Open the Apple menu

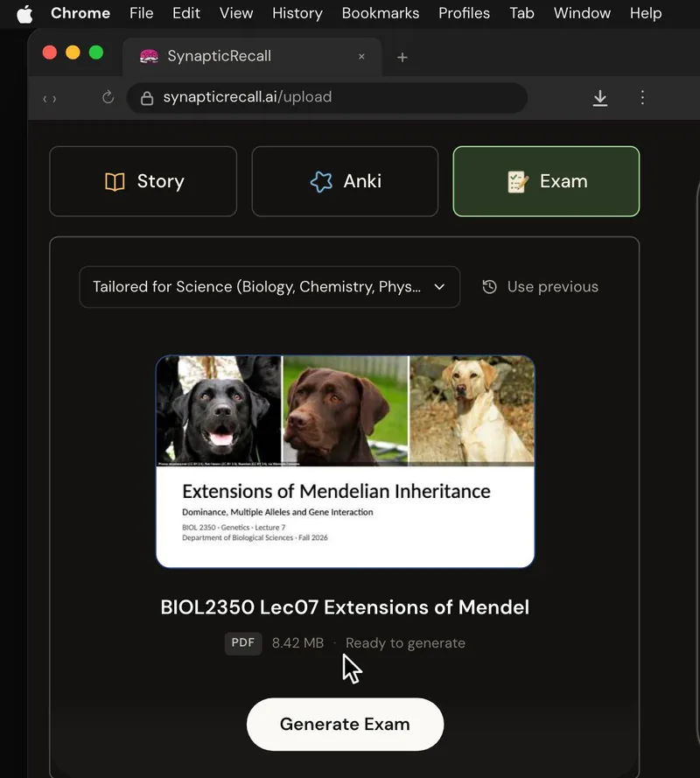[x=24, y=13]
